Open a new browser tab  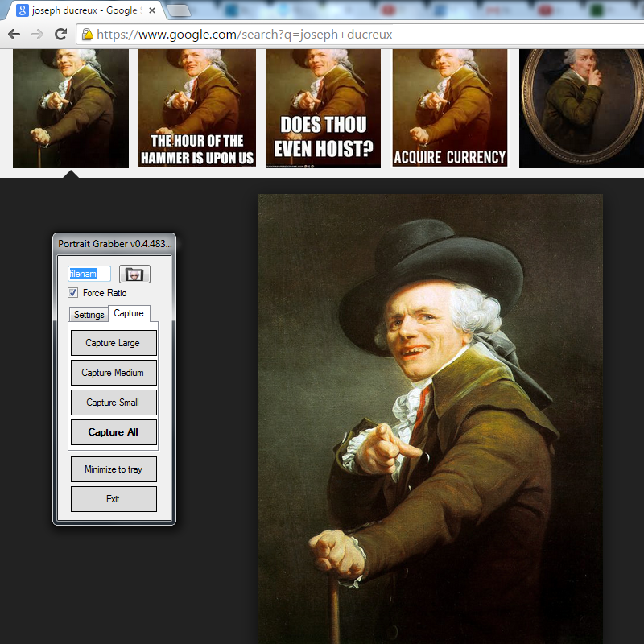click(x=179, y=10)
